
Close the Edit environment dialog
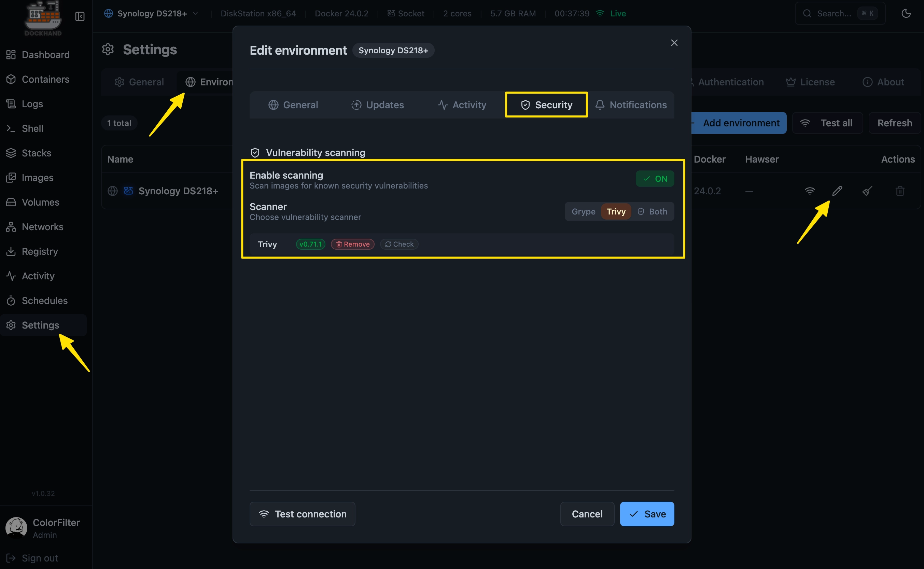coord(674,43)
